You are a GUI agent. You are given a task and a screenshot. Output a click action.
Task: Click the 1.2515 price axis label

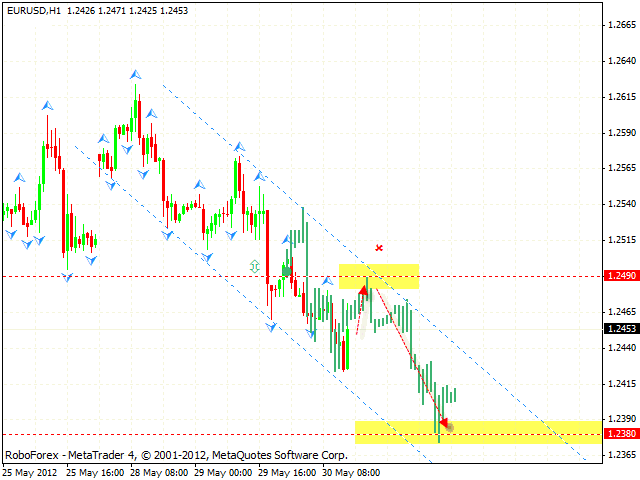[622, 240]
